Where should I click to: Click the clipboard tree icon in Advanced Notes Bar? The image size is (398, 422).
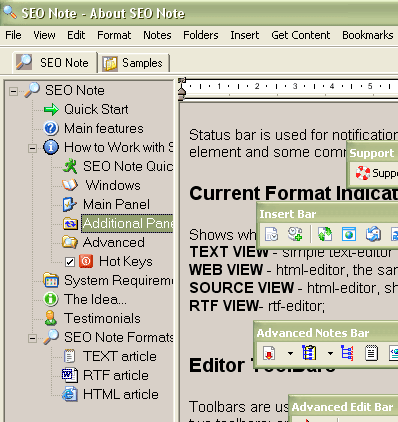tap(309, 353)
